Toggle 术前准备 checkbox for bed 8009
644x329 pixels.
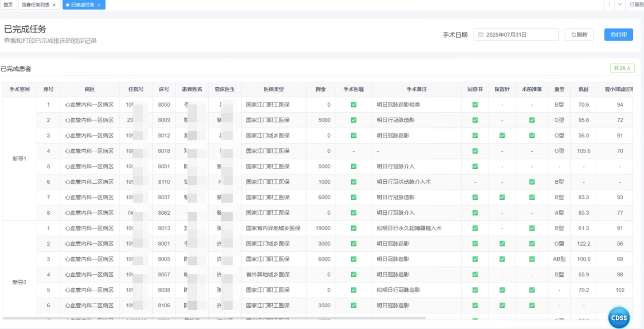tap(532, 120)
